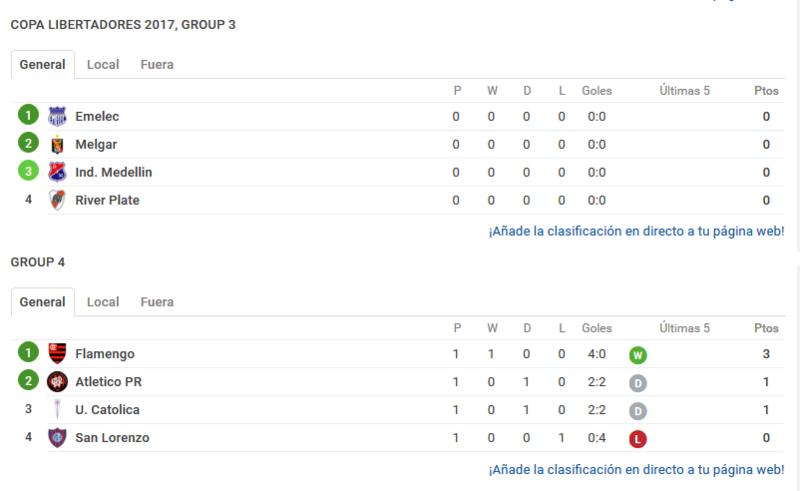800x491 pixels.
Task: Click the Flamengo team crest icon
Action: point(57,353)
